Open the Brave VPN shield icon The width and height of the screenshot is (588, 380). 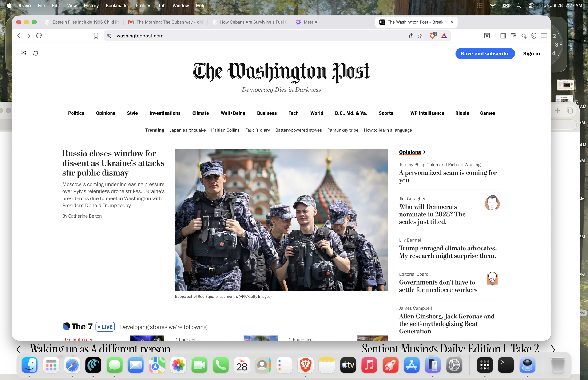tap(534, 36)
